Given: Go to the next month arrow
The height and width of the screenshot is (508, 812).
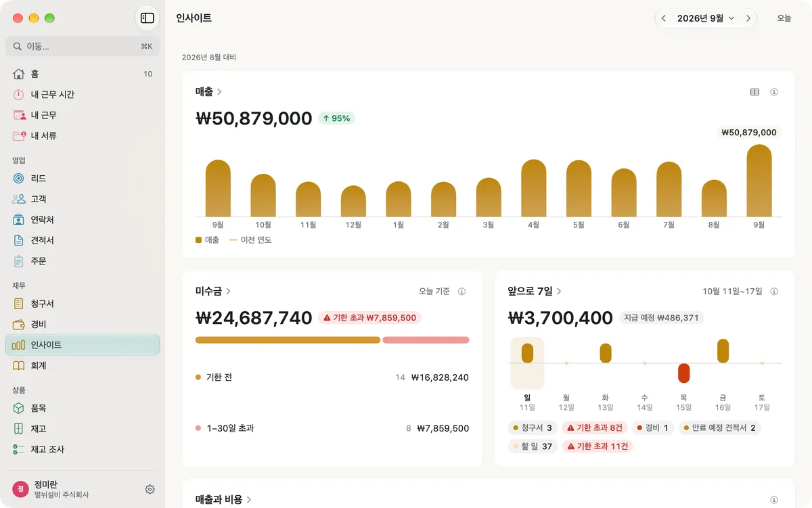Looking at the screenshot, I should click(748, 18).
